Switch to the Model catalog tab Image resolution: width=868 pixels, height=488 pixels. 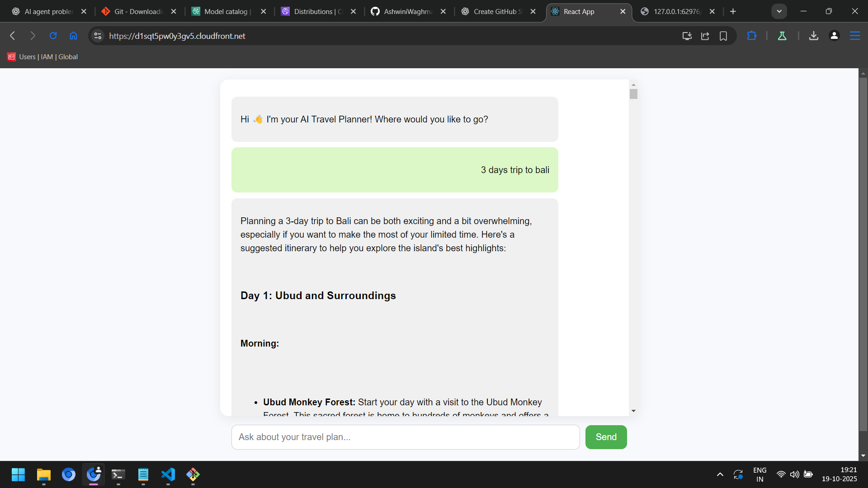[227, 11]
